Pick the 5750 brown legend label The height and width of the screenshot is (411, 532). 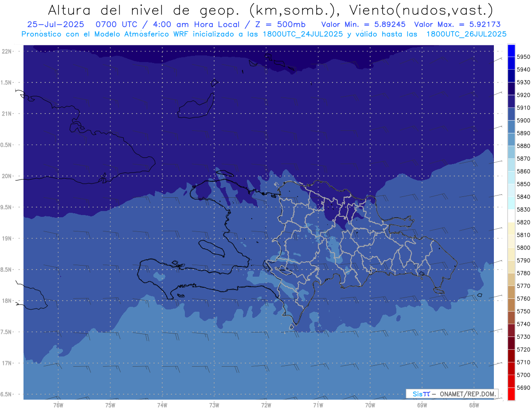523,311
